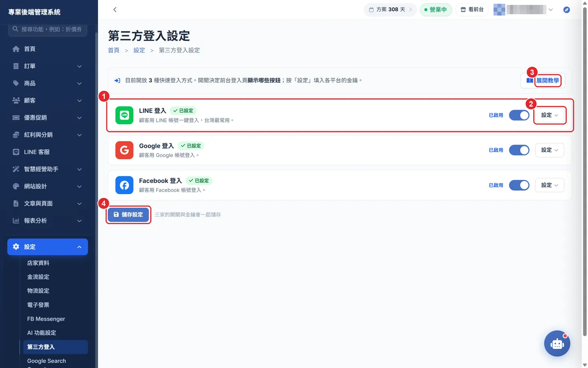588x368 pixels.
Task: Click the home icon beside 首頁 in sidebar
Action: pyautogui.click(x=16, y=49)
